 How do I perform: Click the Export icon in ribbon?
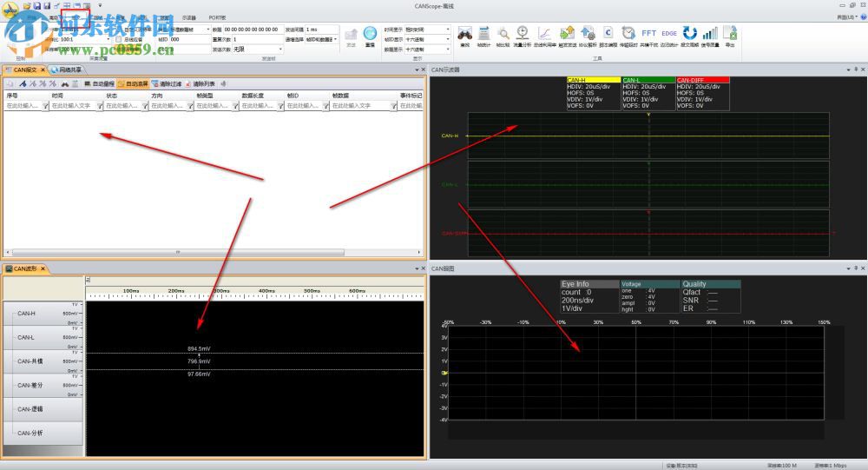tap(730, 33)
